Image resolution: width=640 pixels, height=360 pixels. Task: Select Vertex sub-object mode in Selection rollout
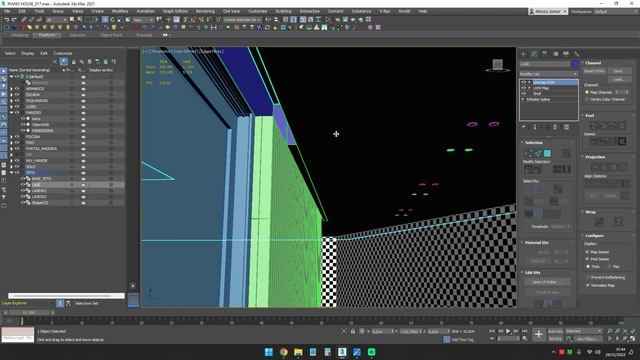(x=529, y=153)
